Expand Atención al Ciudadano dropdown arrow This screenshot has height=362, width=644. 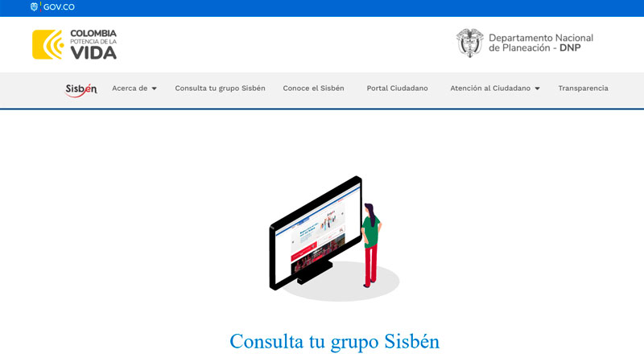click(537, 88)
